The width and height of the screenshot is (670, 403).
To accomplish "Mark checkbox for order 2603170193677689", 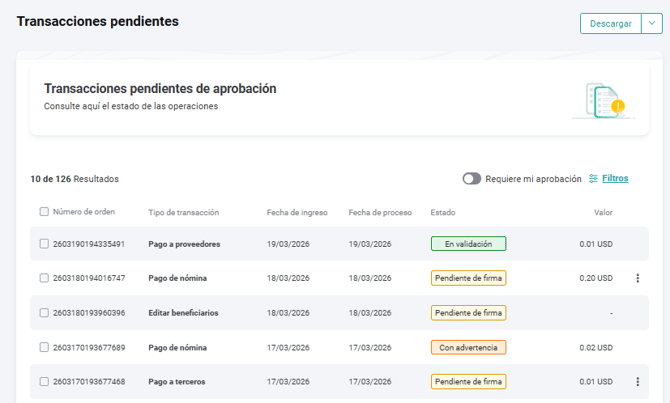I will click(44, 347).
